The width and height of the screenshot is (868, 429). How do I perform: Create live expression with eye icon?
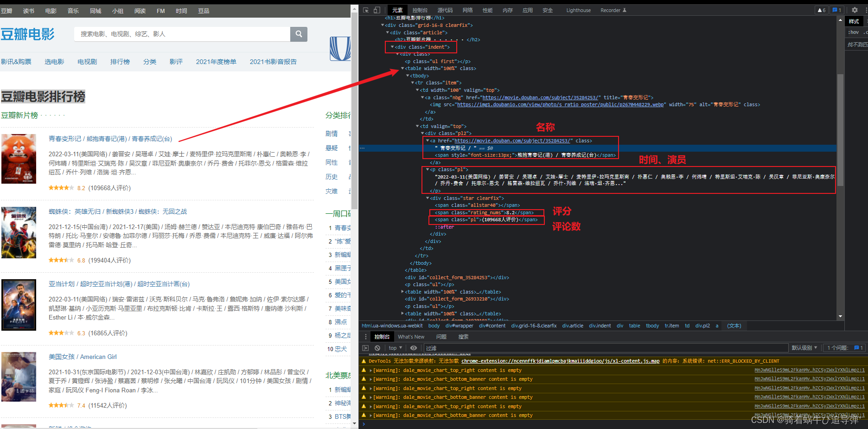pyautogui.click(x=413, y=348)
